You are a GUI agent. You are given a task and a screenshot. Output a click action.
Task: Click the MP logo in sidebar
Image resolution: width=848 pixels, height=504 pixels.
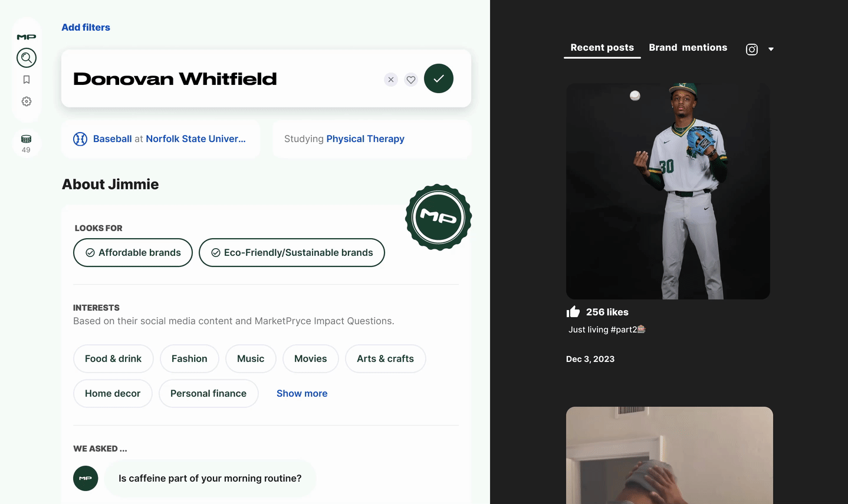[x=27, y=37]
